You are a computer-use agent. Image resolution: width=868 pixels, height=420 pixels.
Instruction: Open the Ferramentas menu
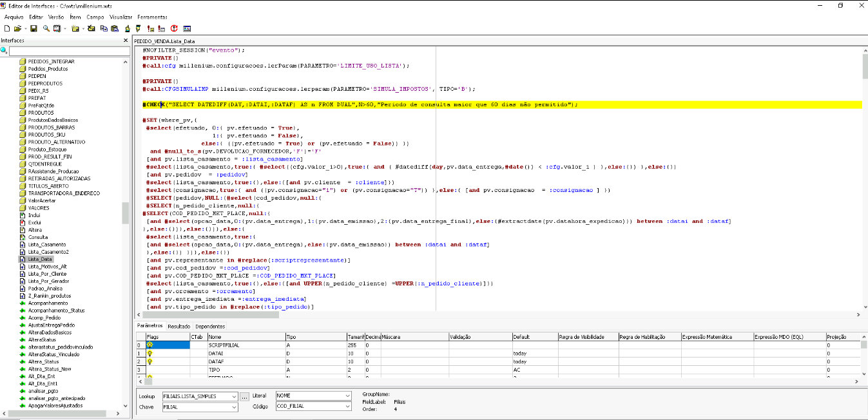pos(152,17)
